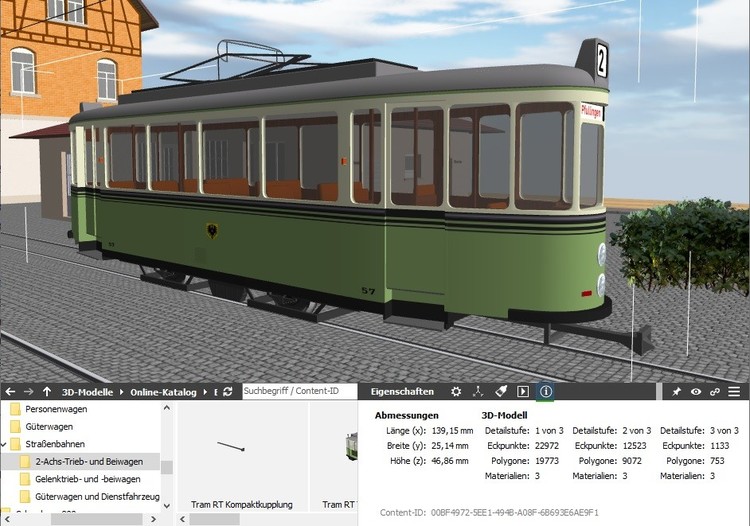
Task: Click the 3D-Modelle breadcrumb
Action: (87, 392)
